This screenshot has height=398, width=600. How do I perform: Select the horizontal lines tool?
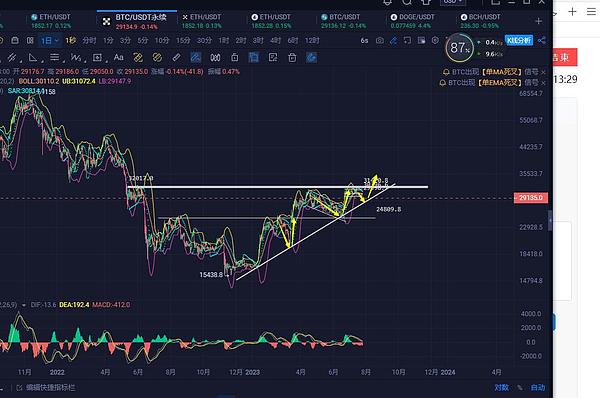(x=54, y=58)
